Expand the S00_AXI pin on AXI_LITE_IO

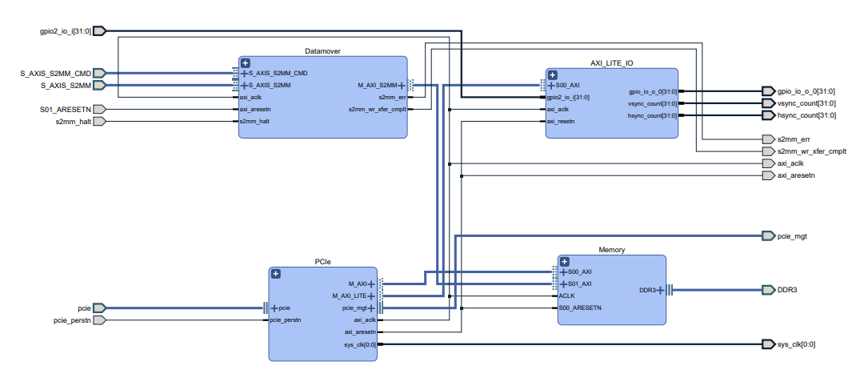point(551,86)
